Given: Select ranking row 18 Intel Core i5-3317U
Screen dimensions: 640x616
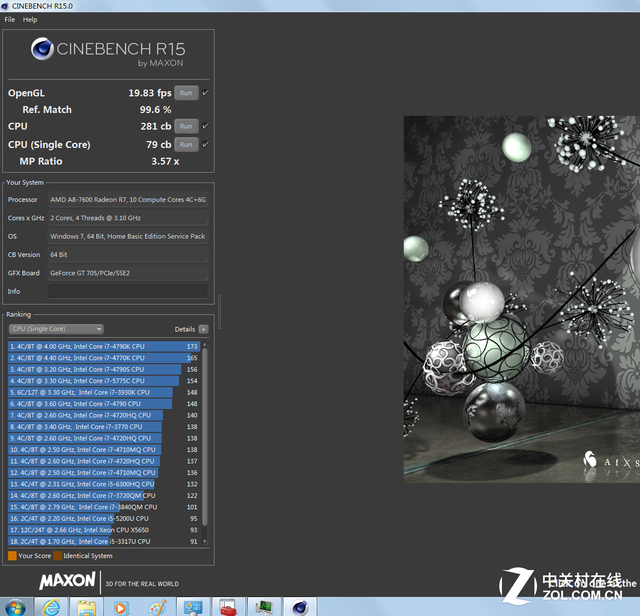Looking at the screenshot, I should [x=104, y=541].
